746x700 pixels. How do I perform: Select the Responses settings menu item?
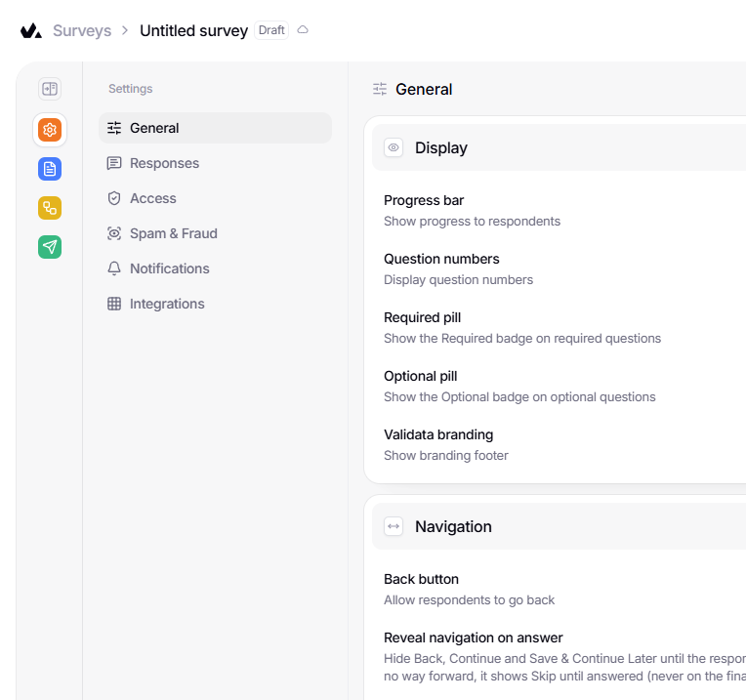tap(215, 163)
